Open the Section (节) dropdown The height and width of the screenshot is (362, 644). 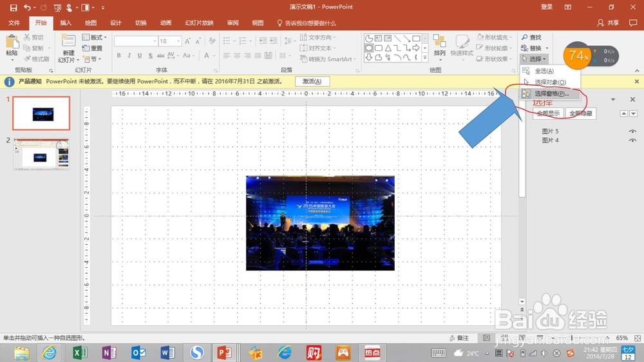[x=92, y=59]
